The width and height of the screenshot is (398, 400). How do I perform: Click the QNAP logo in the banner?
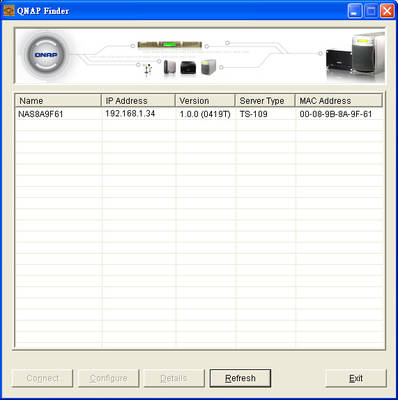(45, 55)
